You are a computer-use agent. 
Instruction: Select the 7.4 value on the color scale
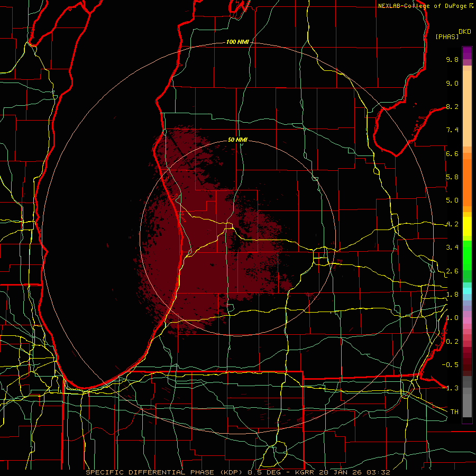(452, 130)
